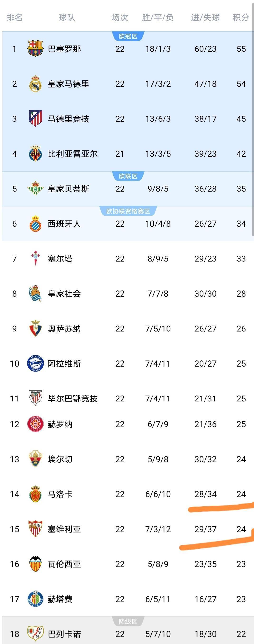Select the Real Sociedad badge
The width and height of the screenshot is (254, 644).
[x=35, y=294]
